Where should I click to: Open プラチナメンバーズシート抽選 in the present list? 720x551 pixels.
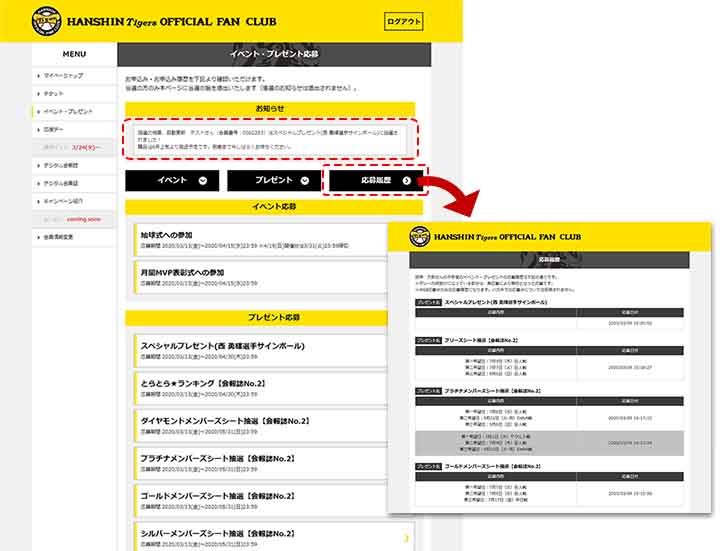click(x=261, y=463)
